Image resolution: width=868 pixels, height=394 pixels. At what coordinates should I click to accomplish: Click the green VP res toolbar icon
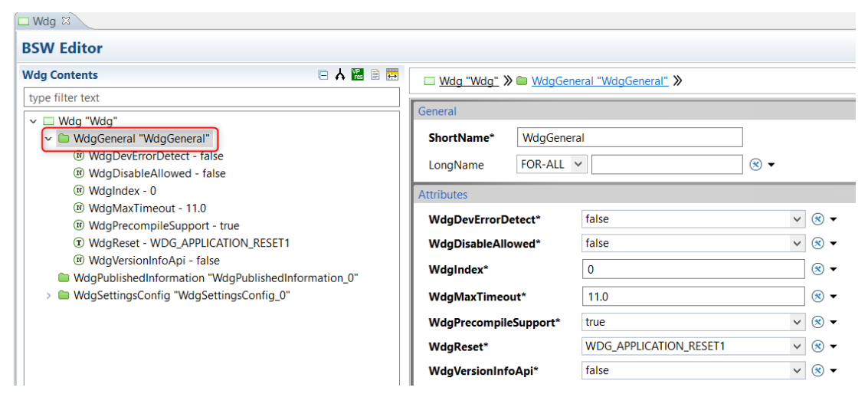(358, 75)
